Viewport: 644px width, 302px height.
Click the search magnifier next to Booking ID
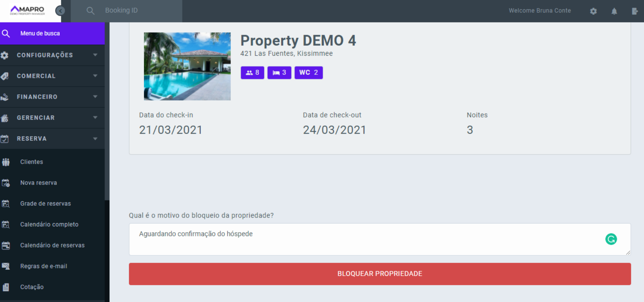click(90, 10)
